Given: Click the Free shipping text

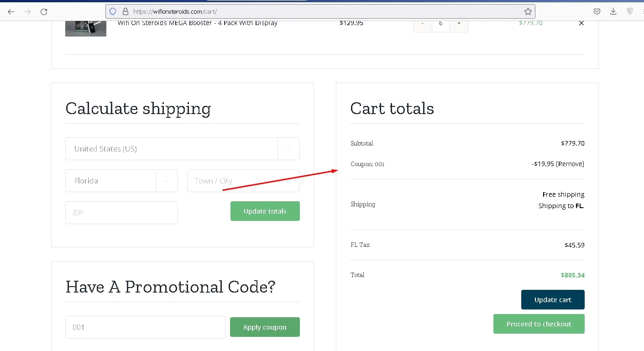Looking at the screenshot, I should tap(564, 194).
